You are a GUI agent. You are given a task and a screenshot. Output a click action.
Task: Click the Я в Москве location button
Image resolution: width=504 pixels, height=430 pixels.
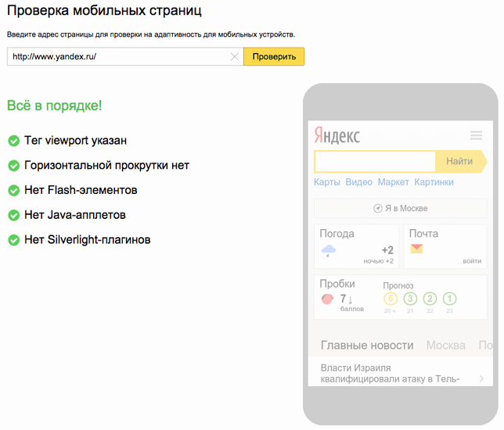pyautogui.click(x=401, y=208)
